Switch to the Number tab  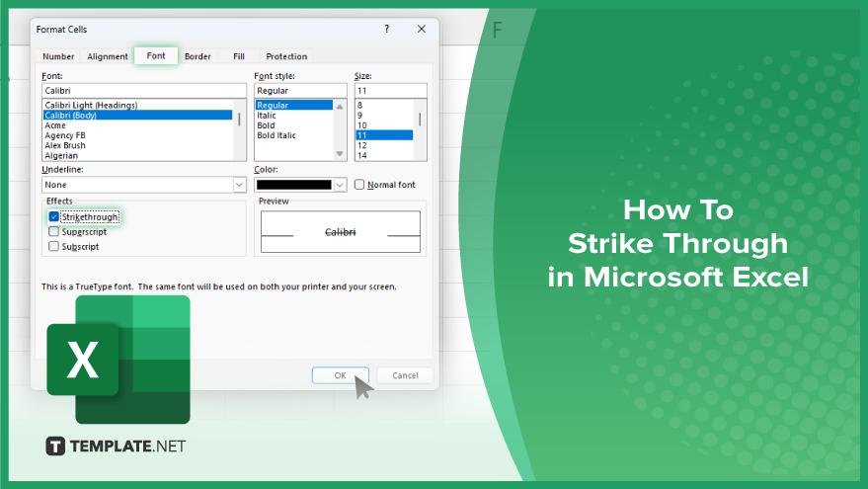coord(58,56)
